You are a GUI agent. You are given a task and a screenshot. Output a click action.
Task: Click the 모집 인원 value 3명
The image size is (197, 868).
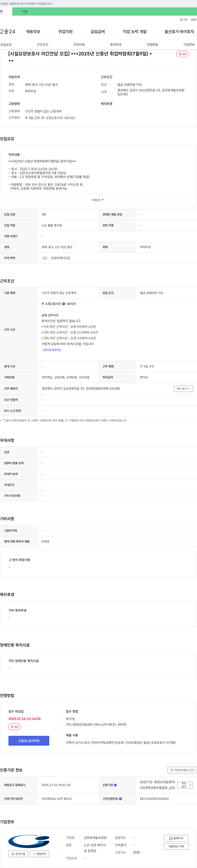(x=44, y=215)
